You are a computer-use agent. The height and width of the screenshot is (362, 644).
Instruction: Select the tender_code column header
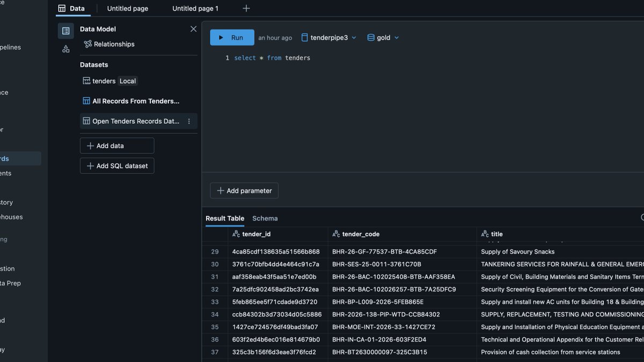tap(402, 234)
